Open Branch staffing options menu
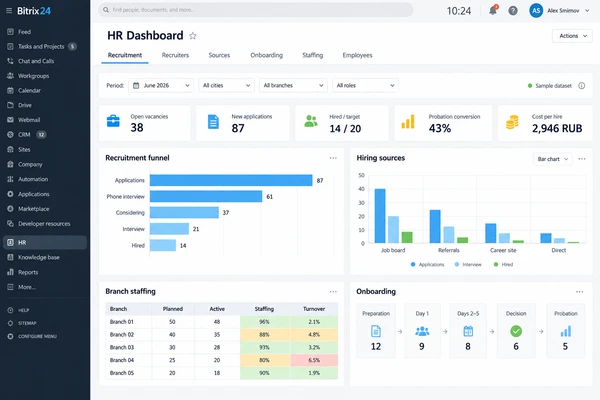This screenshot has width=600, height=400. 333,292
